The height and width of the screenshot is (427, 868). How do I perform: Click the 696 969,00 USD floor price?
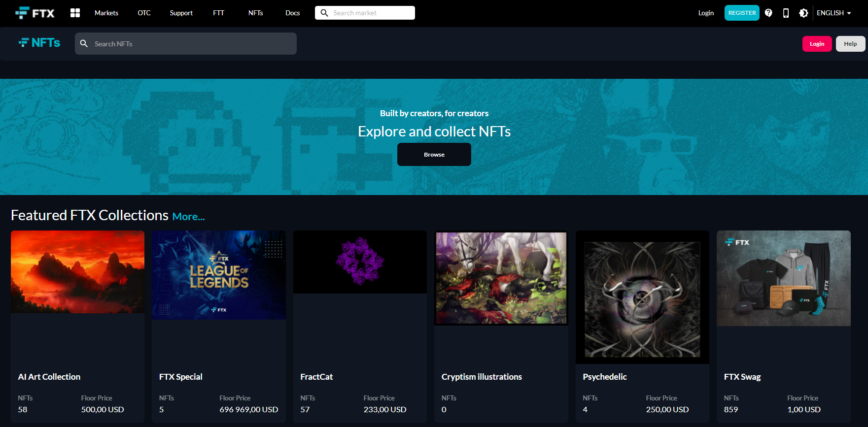(249, 409)
